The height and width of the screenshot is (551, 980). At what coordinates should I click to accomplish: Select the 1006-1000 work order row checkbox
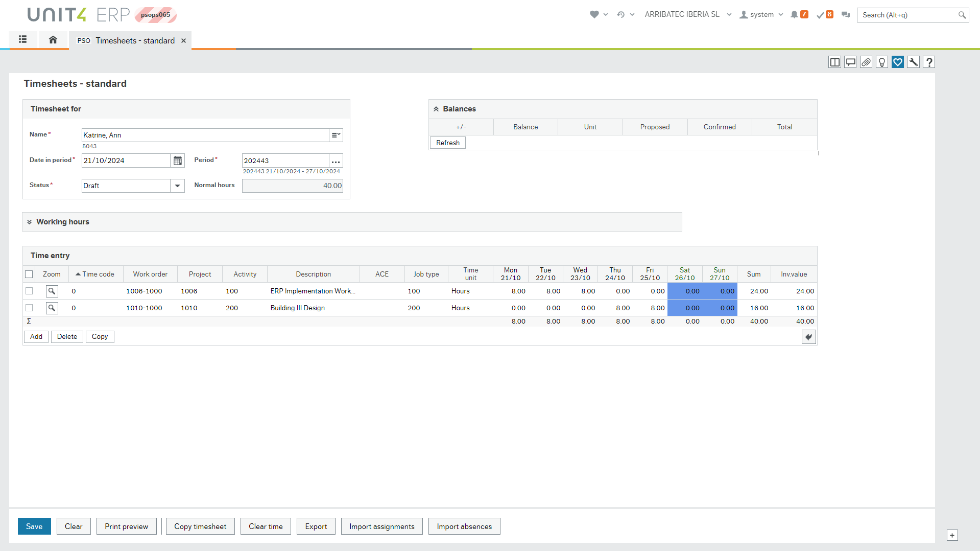[29, 291]
